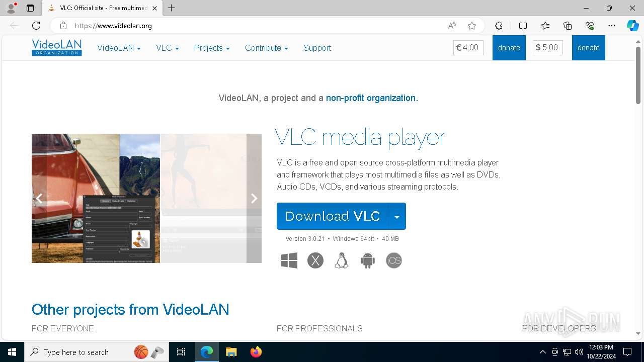Select the VLC Official site browser tab
The height and width of the screenshot is (362, 644).
point(103,8)
